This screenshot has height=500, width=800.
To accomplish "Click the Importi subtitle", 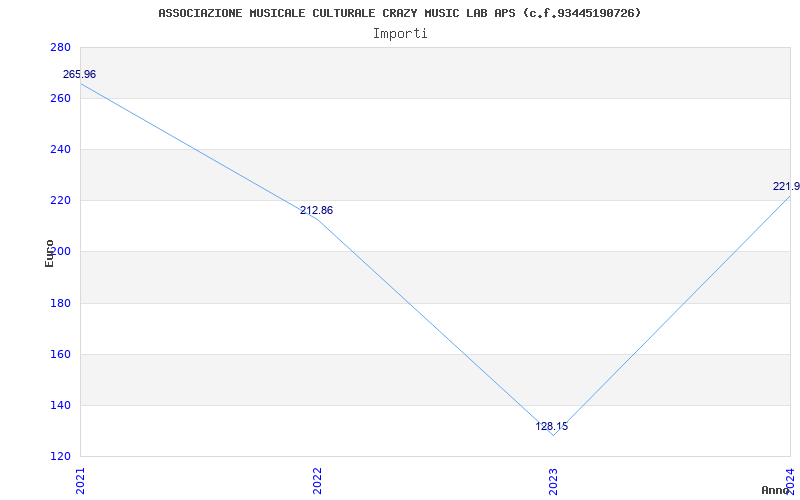I will (x=400, y=34).
